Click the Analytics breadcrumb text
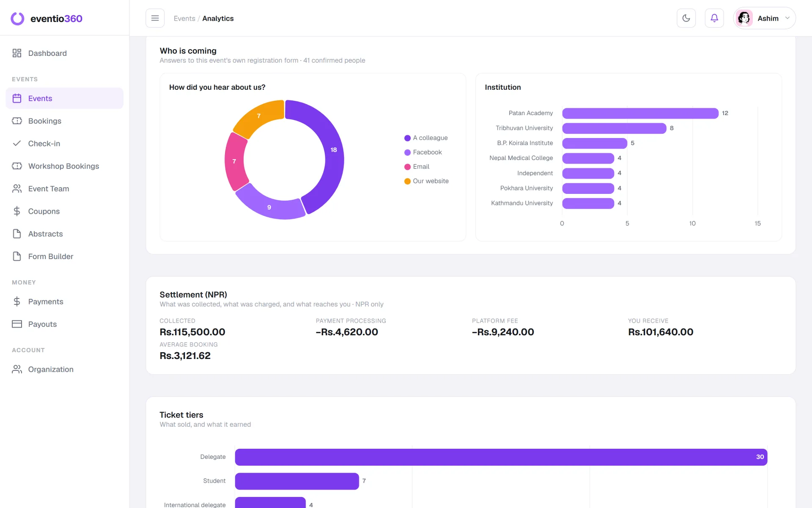Viewport: 812px width, 508px height. pos(218,18)
